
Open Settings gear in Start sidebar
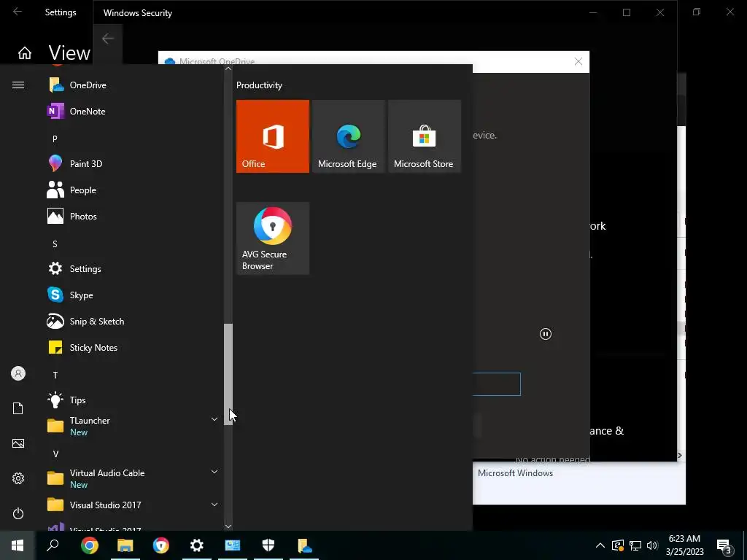tap(18, 478)
